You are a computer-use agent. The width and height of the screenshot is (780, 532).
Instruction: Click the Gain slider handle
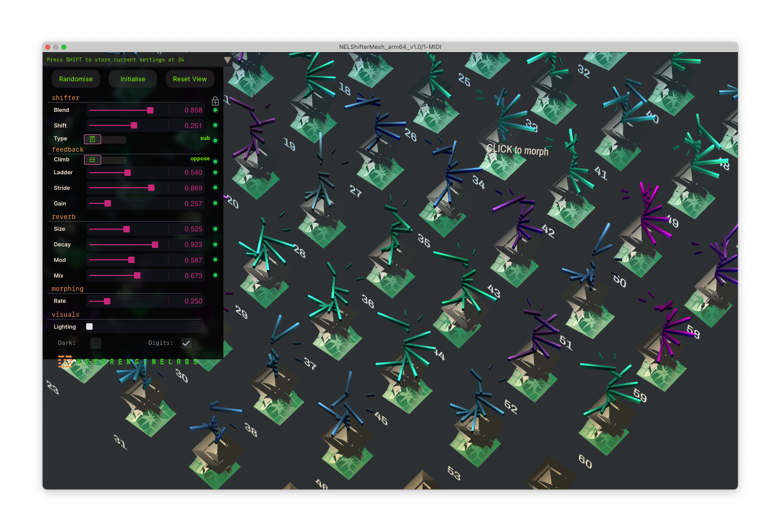(108, 203)
